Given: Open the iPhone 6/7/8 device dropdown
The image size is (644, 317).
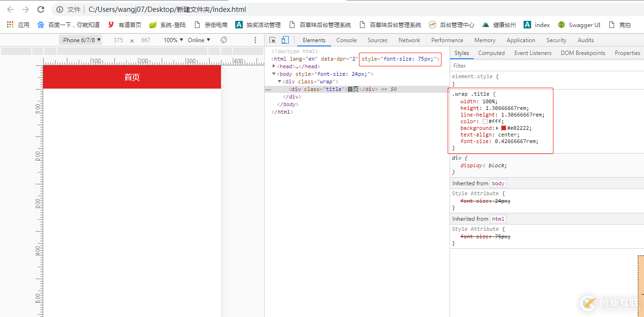Looking at the screenshot, I should 81,40.
